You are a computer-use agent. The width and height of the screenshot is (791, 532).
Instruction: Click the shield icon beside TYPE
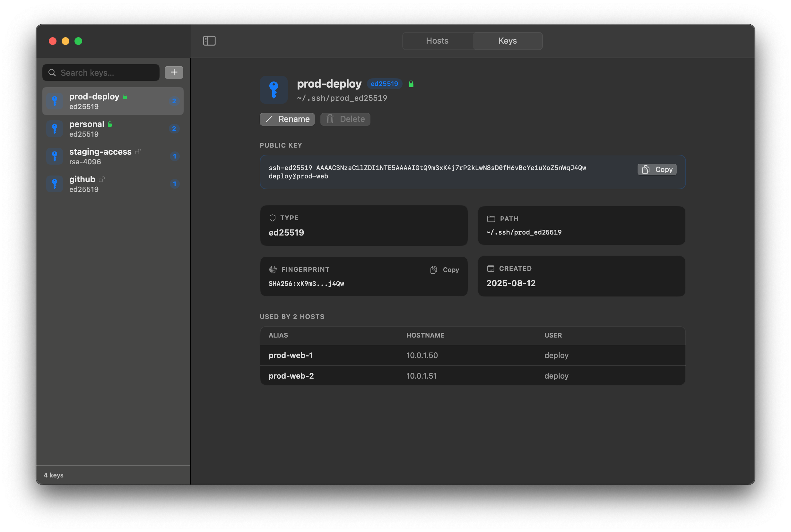click(x=272, y=218)
